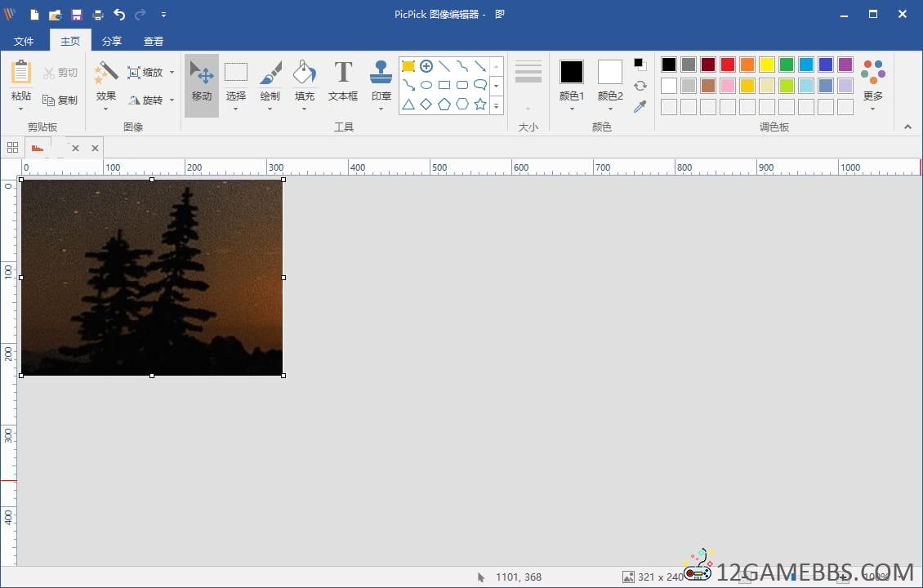The height and width of the screenshot is (588, 923).
Task: Choose the straight line shape
Action: coord(444,66)
